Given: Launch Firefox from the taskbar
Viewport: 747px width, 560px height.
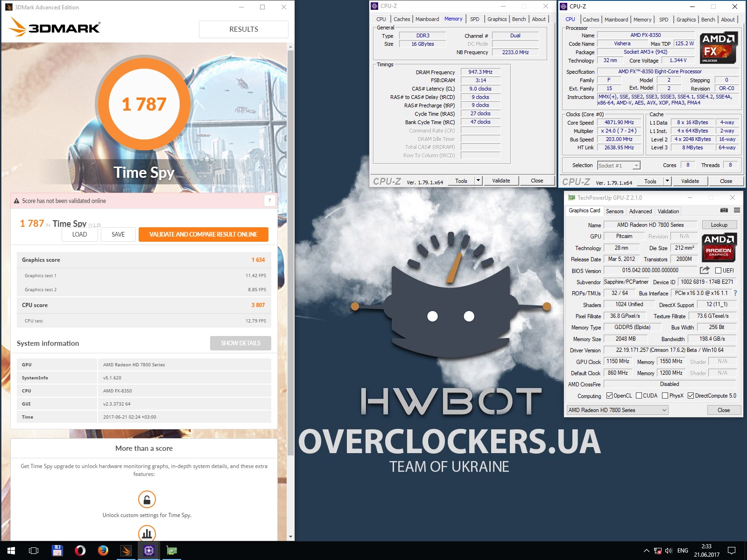Looking at the screenshot, I should click(x=103, y=551).
